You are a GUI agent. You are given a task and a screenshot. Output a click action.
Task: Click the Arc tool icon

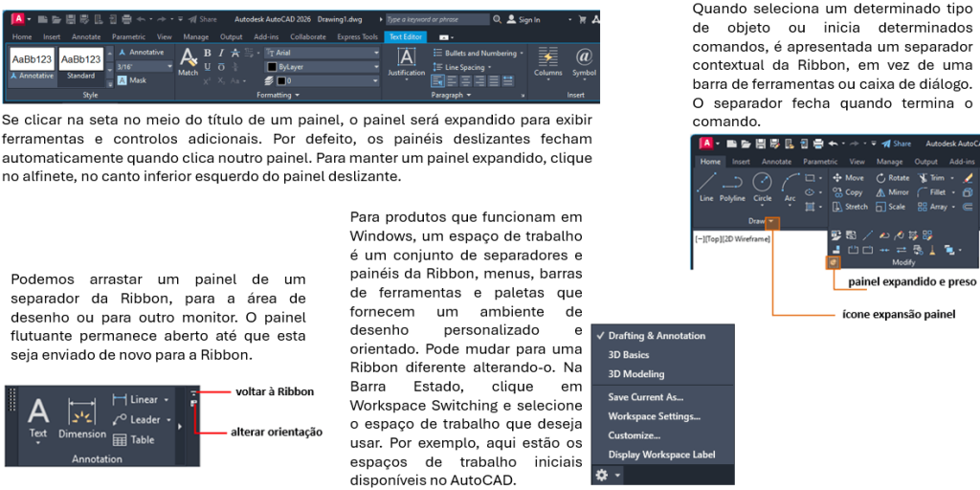coord(790,185)
